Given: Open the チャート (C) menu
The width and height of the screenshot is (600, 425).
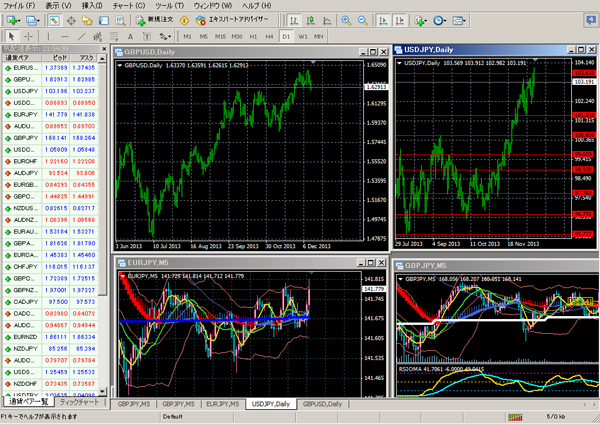Looking at the screenshot, I should [x=129, y=5].
